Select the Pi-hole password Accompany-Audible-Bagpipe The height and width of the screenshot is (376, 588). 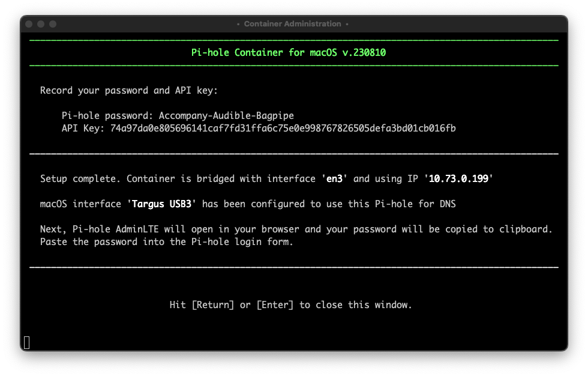(x=225, y=115)
